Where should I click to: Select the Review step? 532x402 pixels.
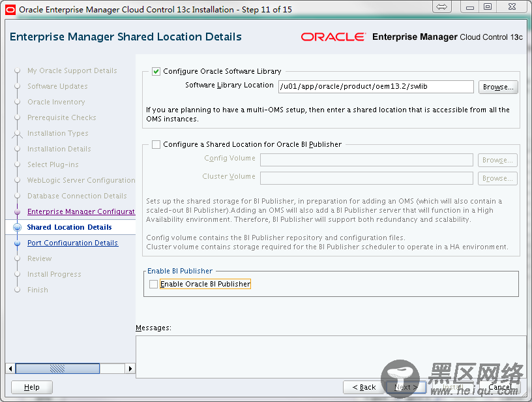[40, 258]
